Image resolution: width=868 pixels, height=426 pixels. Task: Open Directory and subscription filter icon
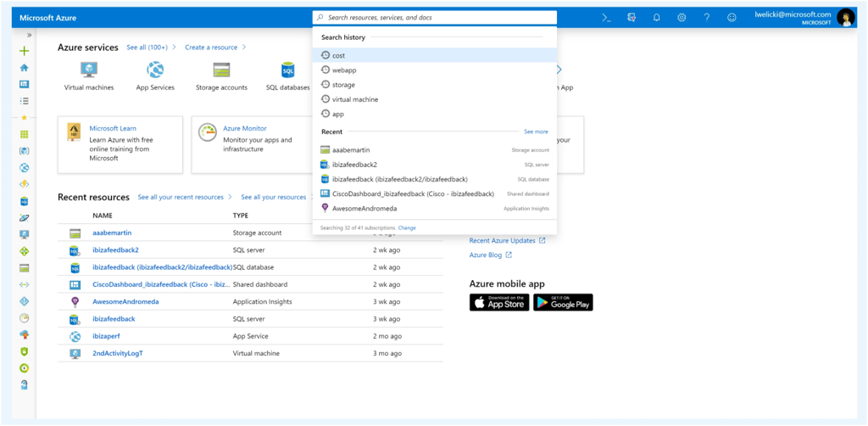coord(632,18)
